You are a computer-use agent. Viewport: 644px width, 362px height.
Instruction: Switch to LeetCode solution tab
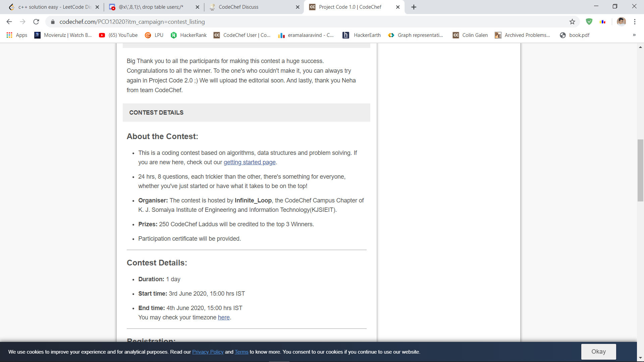point(54,7)
